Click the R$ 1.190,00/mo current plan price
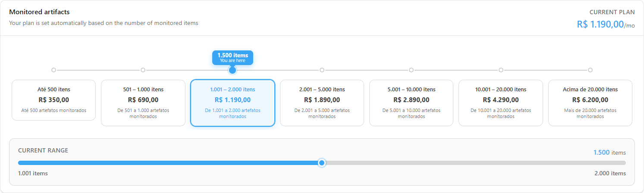Viewport: 644px width, 193px height. [x=606, y=25]
